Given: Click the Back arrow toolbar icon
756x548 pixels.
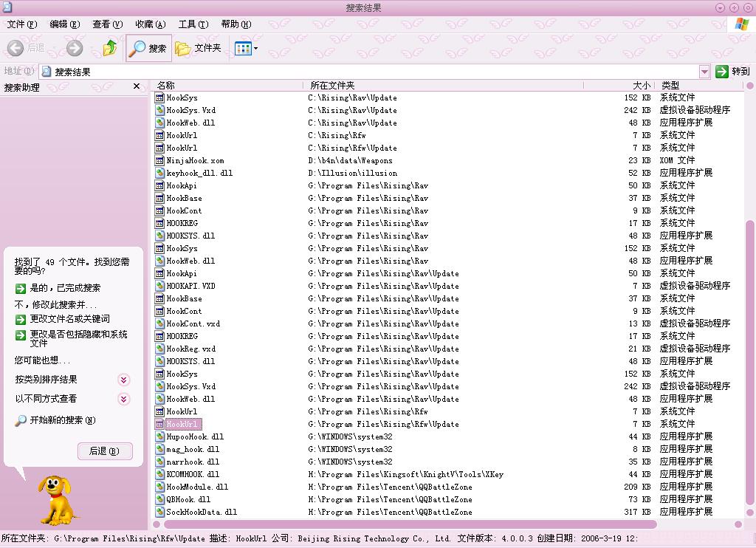Looking at the screenshot, I should click(16, 48).
